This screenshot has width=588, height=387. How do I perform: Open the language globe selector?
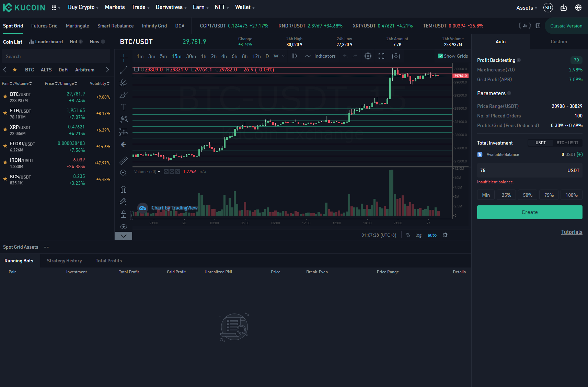[578, 8]
